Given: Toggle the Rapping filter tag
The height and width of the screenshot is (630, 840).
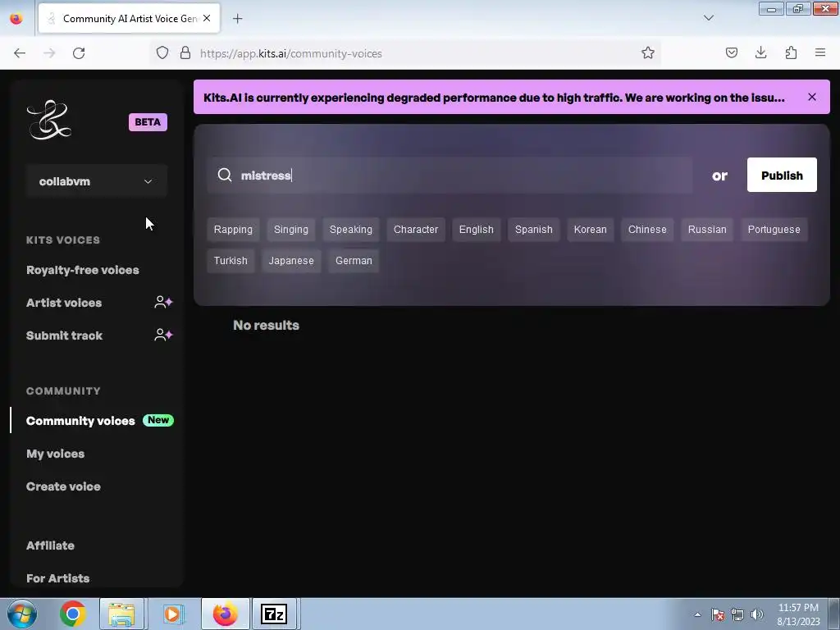Looking at the screenshot, I should [x=233, y=230].
